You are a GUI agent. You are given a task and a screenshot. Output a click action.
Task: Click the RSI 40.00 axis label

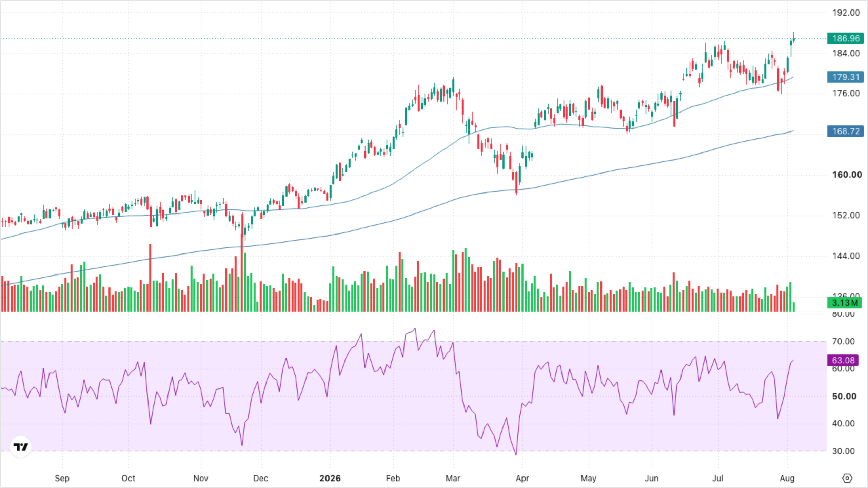(843, 424)
